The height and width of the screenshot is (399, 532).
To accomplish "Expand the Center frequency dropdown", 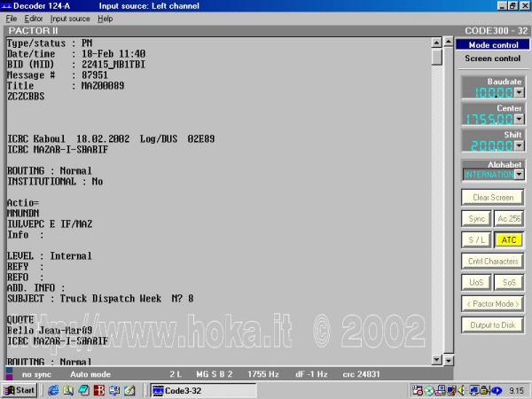I will click(x=519, y=119).
